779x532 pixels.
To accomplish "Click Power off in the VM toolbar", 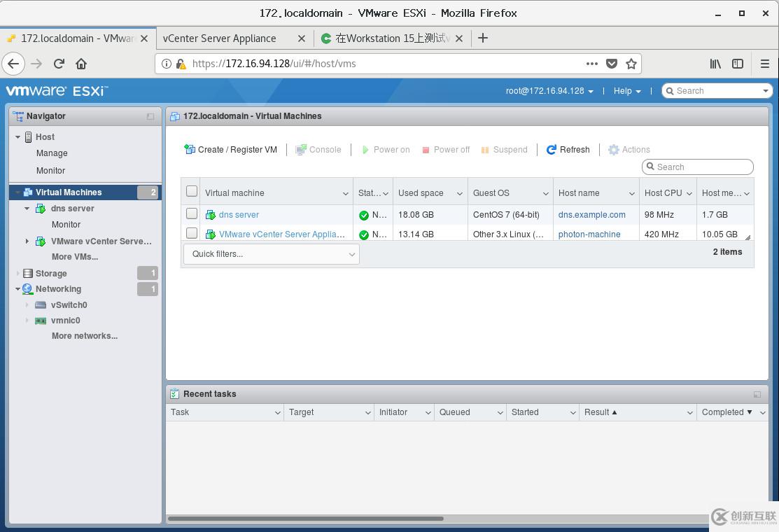I will [x=446, y=150].
